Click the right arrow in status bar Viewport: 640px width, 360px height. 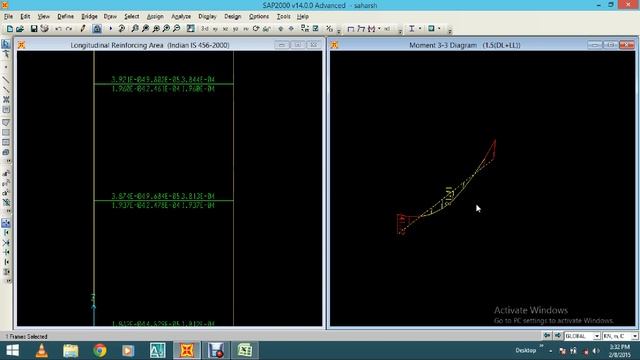coord(557,336)
